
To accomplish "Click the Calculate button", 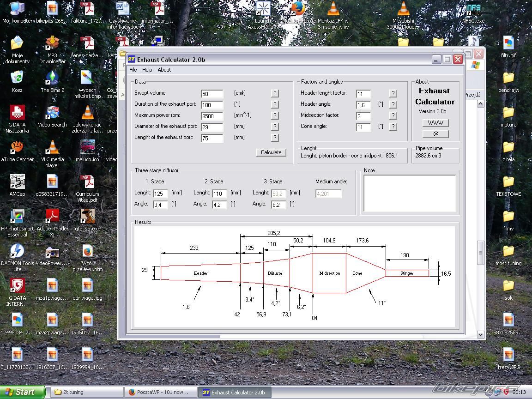I will [271, 152].
